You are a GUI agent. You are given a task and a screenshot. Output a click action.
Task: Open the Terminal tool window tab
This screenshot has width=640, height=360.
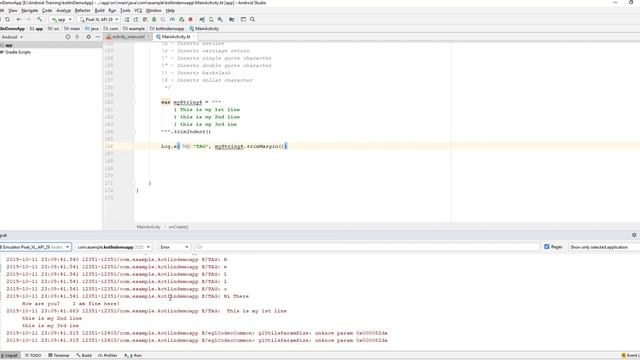pos(59,356)
